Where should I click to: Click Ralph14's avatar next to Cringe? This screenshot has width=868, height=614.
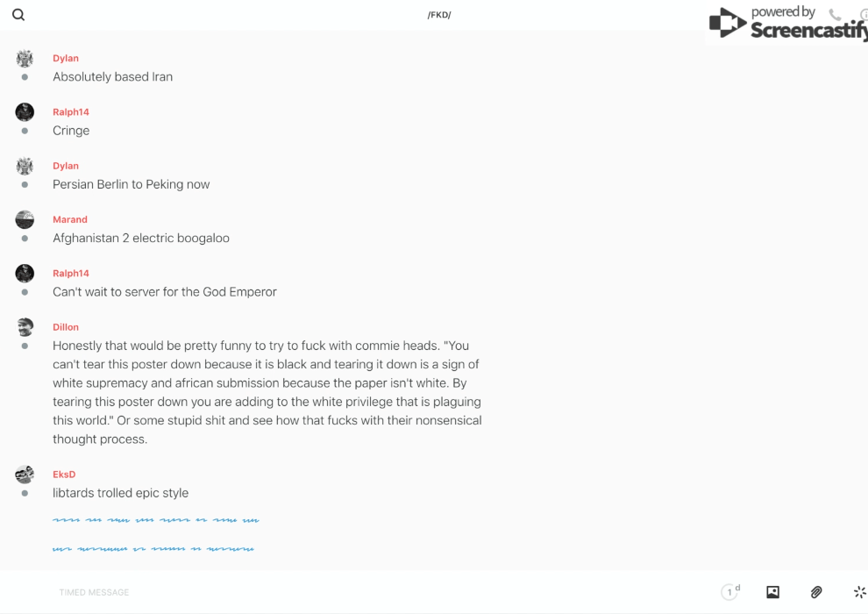coord(25,112)
